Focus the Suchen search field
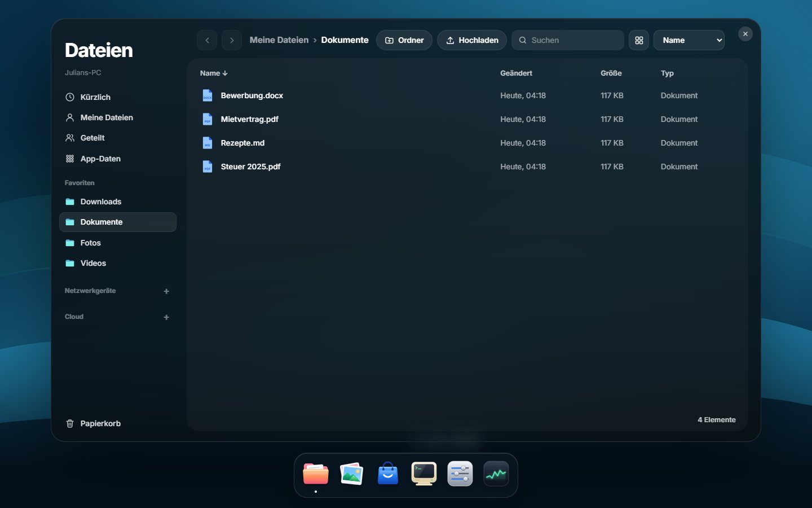This screenshot has width=812, height=508. coord(568,40)
